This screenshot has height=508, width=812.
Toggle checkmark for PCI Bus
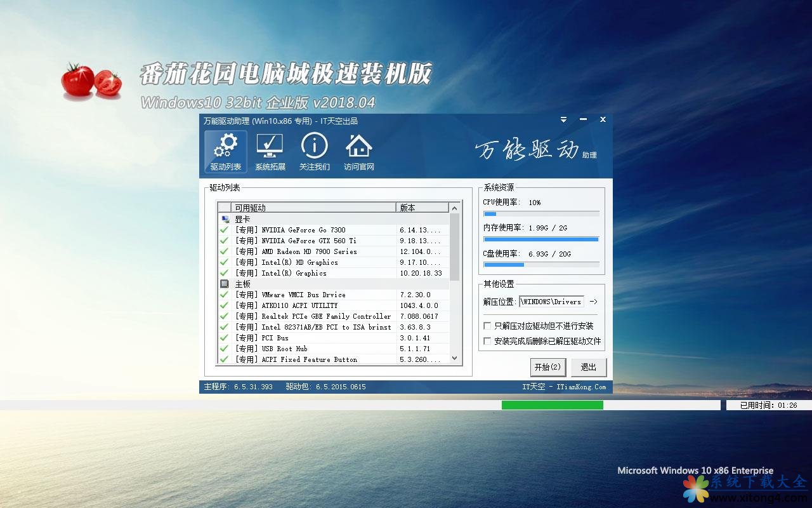click(224, 338)
